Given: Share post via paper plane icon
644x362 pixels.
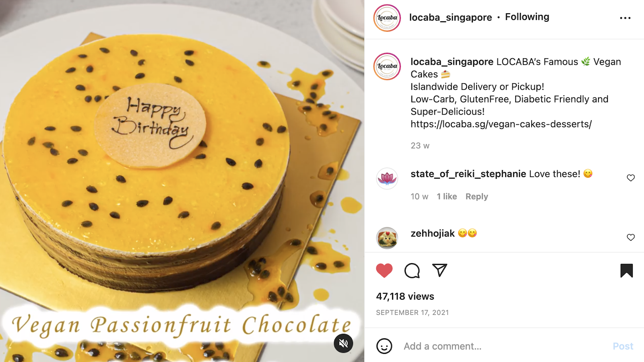Looking at the screenshot, I should pos(440,270).
